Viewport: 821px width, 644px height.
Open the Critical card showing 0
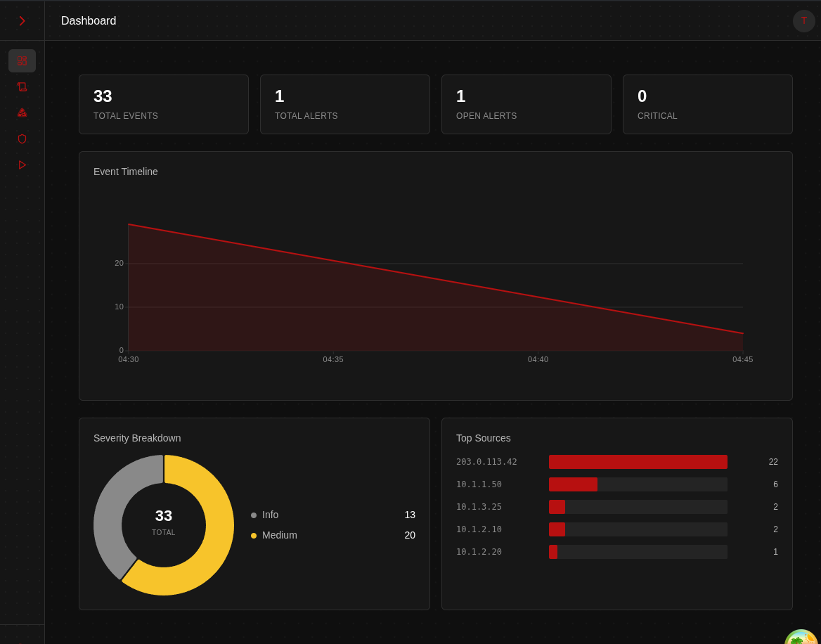click(707, 104)
